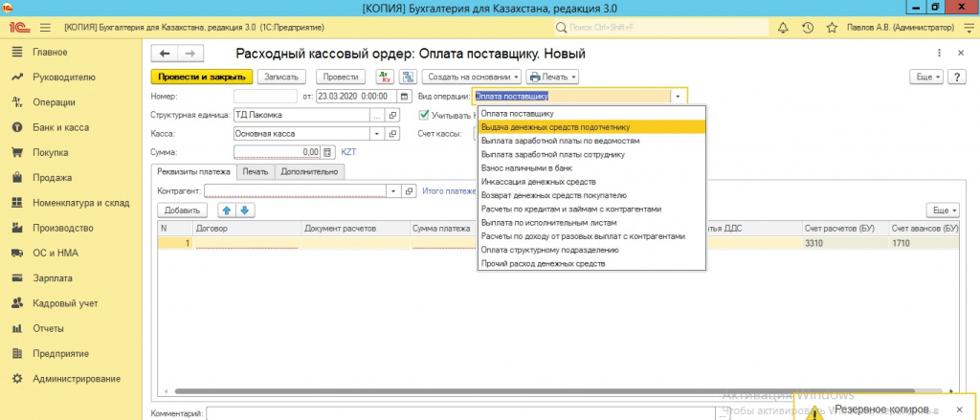This screenshot has height=420, width=980.
Task: Pick Структурная единица with the ellipsis button
Action: (376, 115)
